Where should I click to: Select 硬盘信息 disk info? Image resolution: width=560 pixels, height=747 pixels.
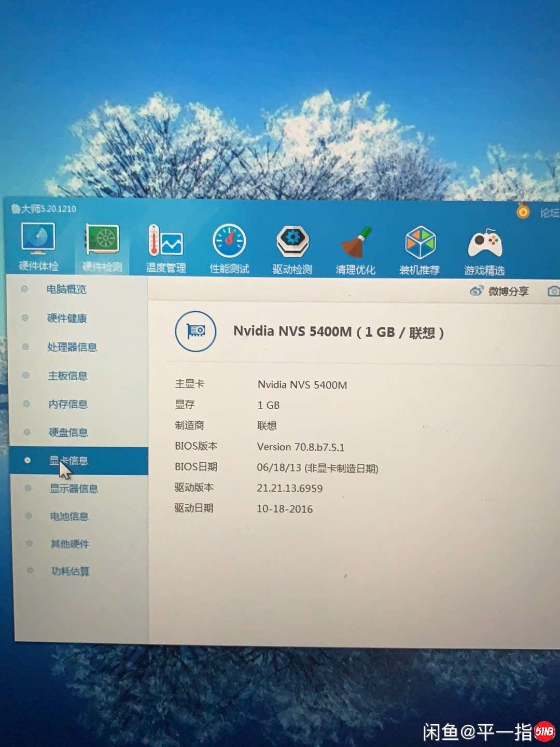pos(68,432)
